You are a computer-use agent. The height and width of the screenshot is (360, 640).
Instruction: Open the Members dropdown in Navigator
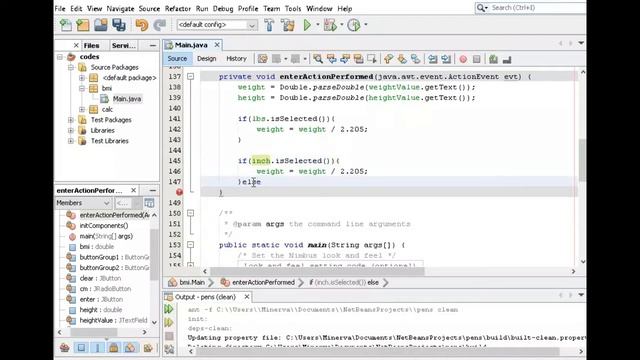pyautogui.click(x=83, y=203)
